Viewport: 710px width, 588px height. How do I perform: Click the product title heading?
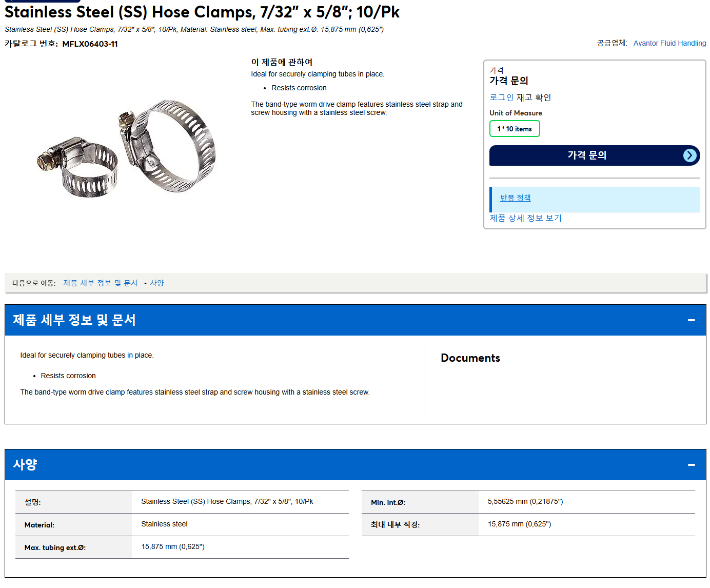pyautogui.click(x=202, y=12)
